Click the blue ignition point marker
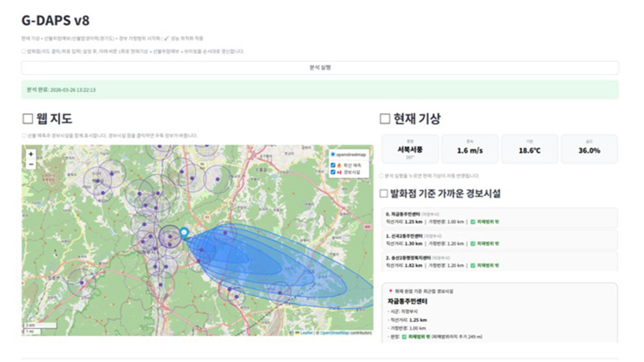The height and width of the screenshot is (362, 644). point(184,233)
